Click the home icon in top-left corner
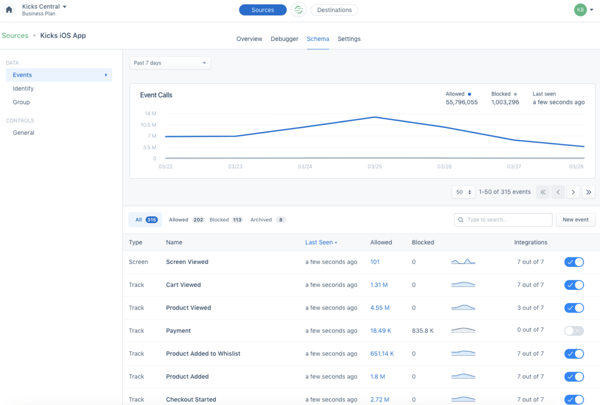The width and height of the screenshot is (600, 405). 9,10
